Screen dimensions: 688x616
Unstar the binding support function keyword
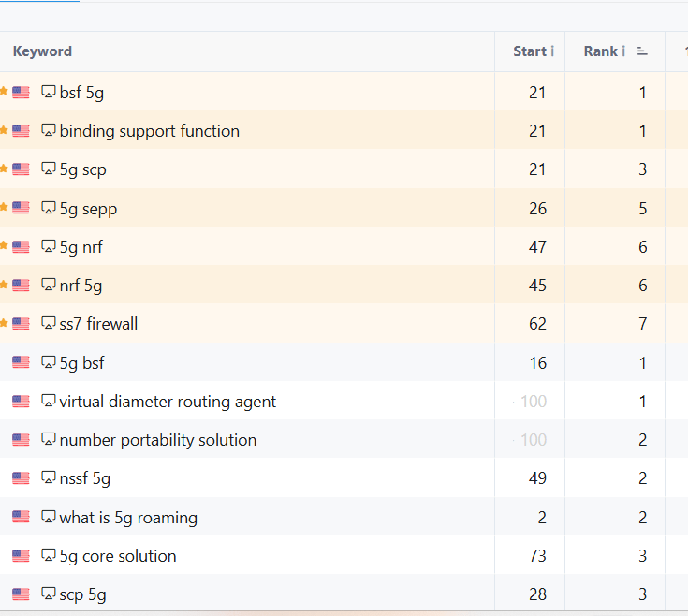[x=4, y=130]
